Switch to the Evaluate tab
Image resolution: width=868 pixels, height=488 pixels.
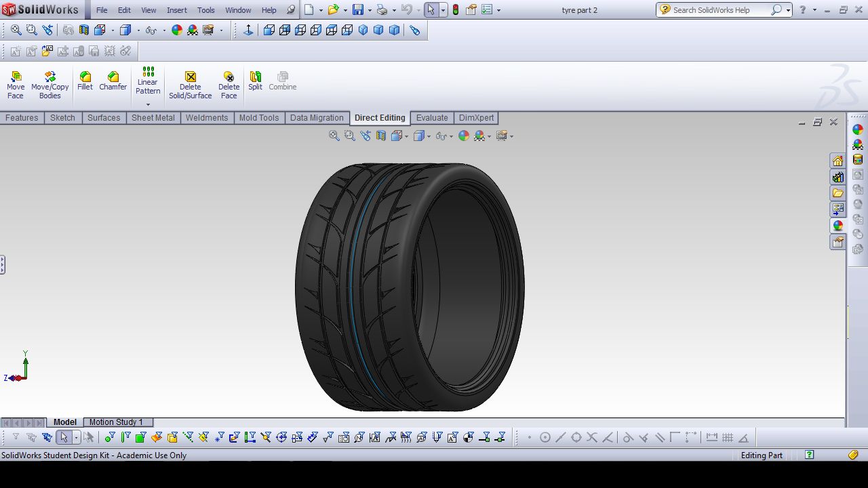(x=432, y=118)
